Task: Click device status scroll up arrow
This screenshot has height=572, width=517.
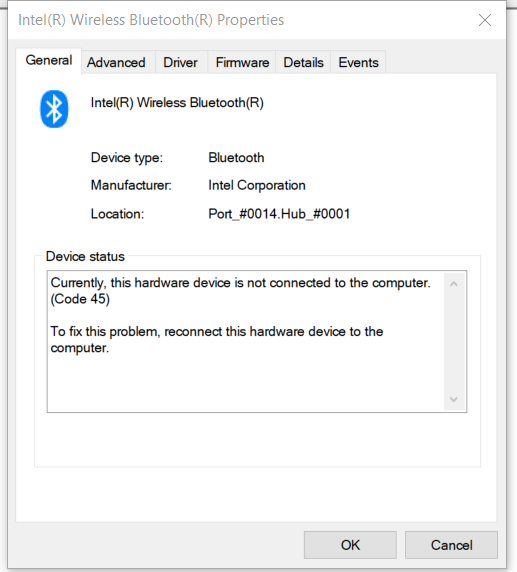Action: (x=454, y=284)
